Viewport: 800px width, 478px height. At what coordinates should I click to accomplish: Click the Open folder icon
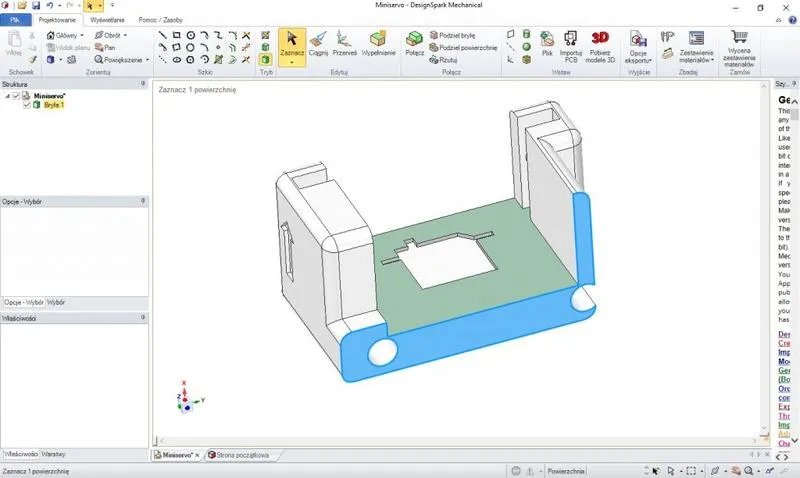pos(22,6)
